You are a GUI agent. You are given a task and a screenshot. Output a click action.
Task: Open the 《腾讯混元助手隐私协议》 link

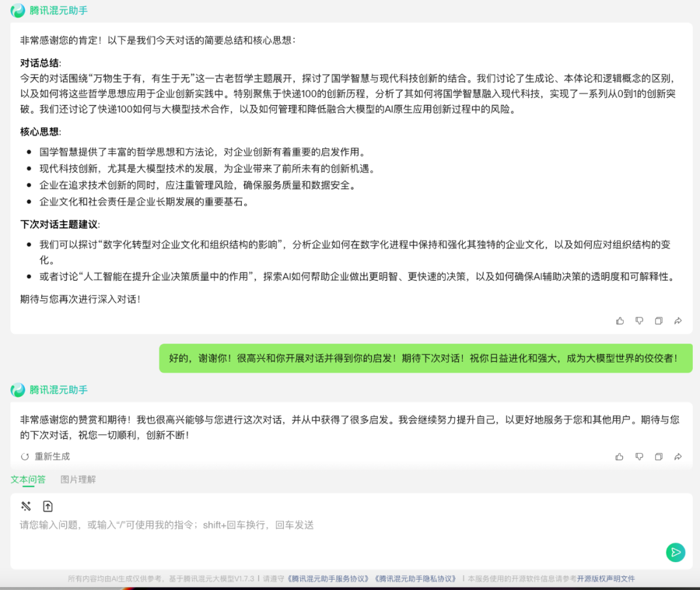415,579
